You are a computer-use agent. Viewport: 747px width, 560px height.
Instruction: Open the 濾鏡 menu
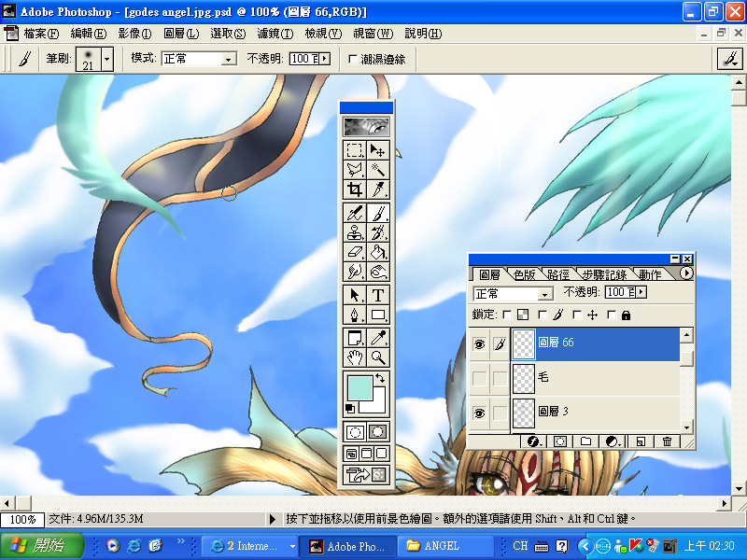[x=275, y=34]
